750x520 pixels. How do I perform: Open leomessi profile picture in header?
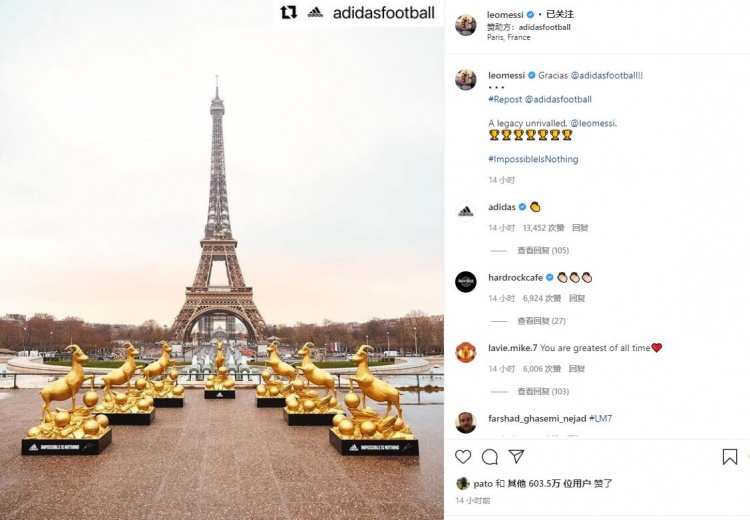coord(465,25)
